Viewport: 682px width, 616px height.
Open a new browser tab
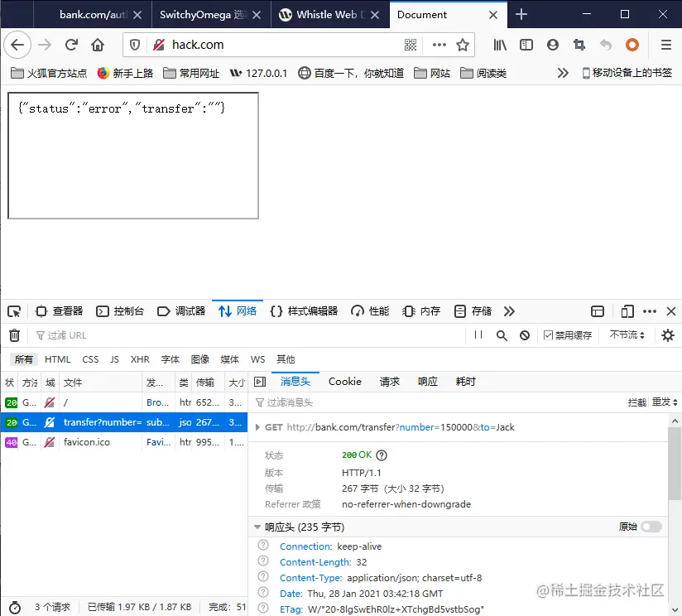pos(521,15)
